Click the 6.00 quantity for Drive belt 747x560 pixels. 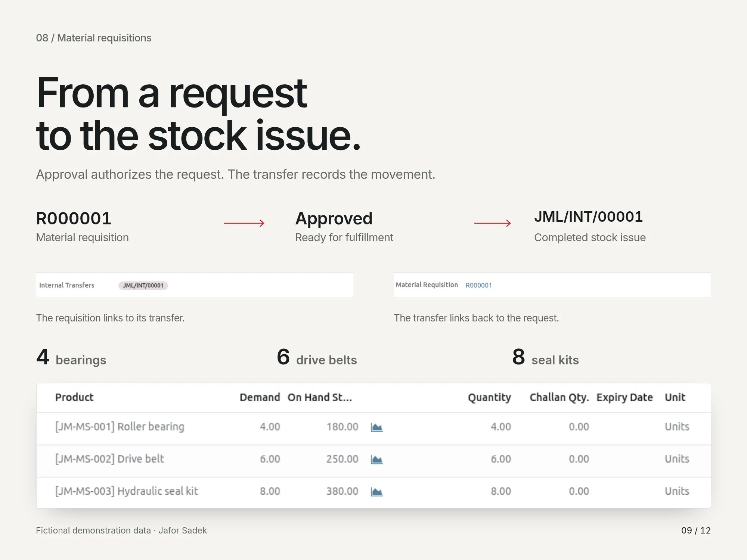click(500, 459)
